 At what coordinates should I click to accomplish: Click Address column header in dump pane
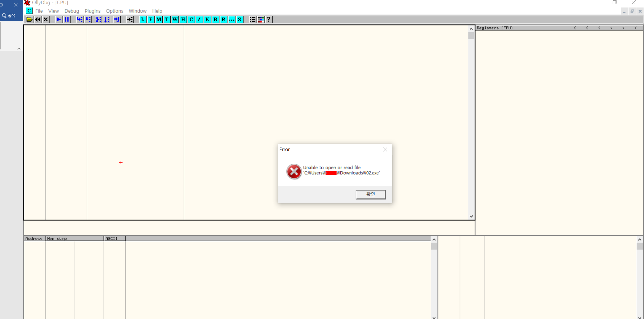35,239
